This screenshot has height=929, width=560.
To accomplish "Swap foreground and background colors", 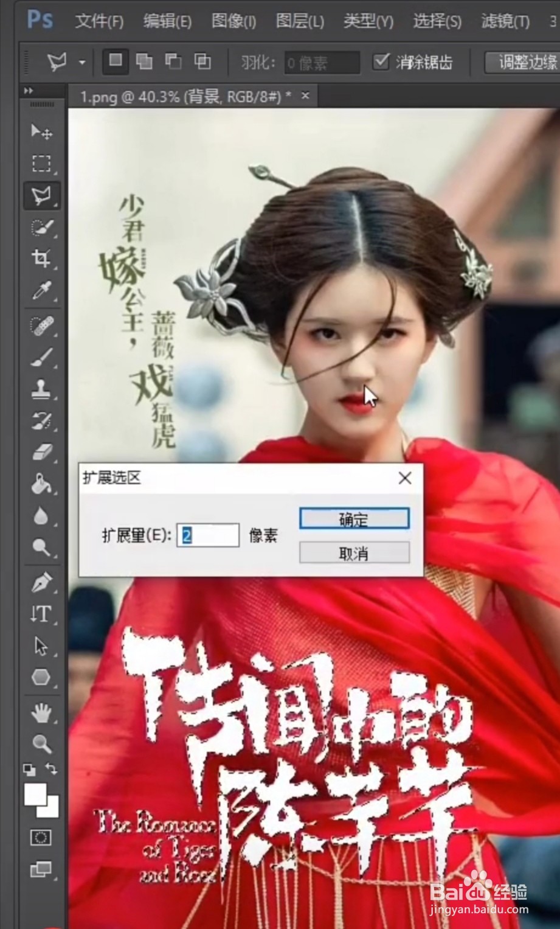I will pyautogui.click(x=52, y=770).
